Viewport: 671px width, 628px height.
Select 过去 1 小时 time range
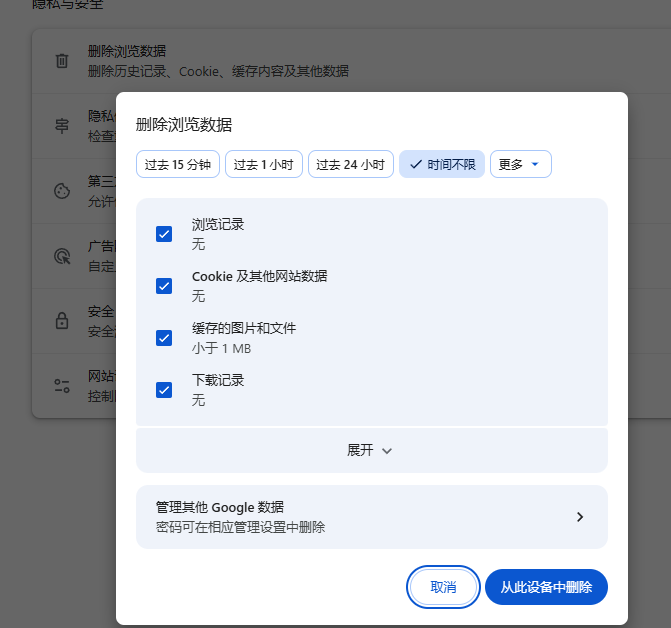click(264, 164)
